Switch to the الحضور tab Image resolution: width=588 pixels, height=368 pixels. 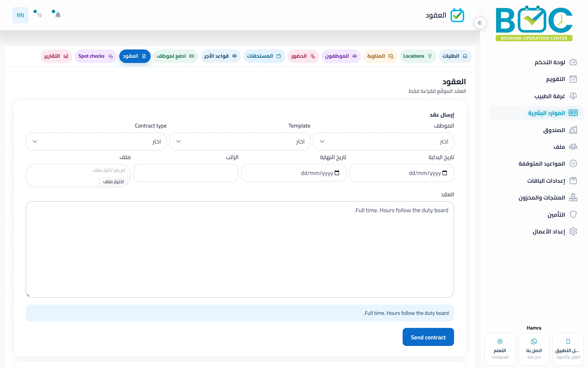(x=303, y=56)
